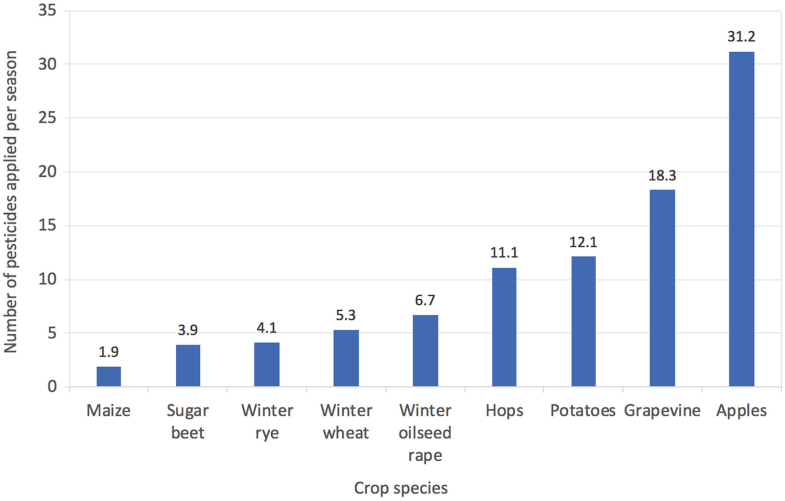The height and width of the screenshot is (501, 785).
Task: Click the Winter rye bar
Action: pyautogui.click(x=267, y=365)
